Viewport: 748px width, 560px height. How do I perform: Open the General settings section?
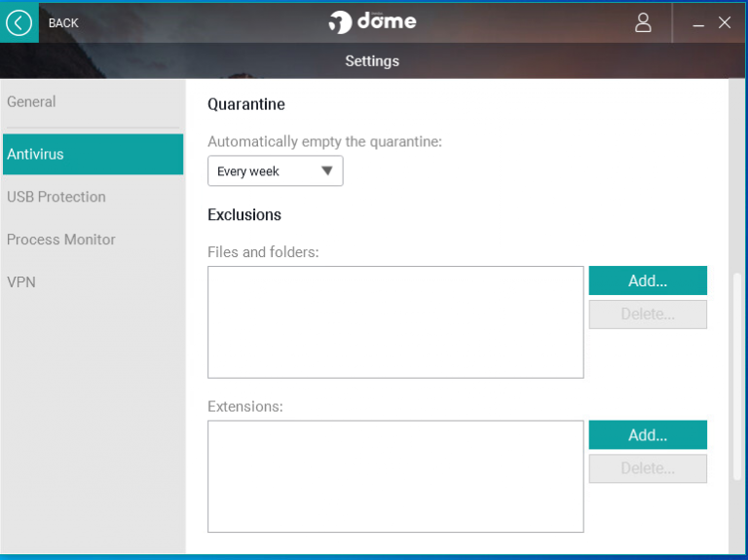(x=31, y=102)
